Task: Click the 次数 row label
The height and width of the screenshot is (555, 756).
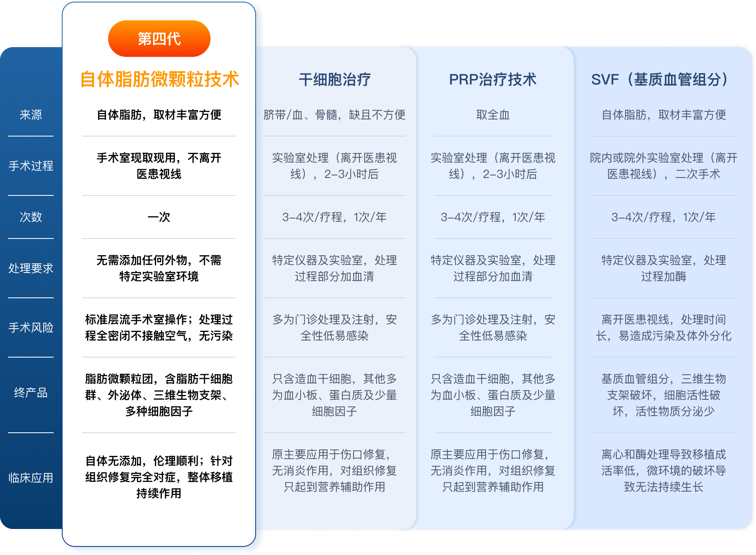Action: click(31, 217)
